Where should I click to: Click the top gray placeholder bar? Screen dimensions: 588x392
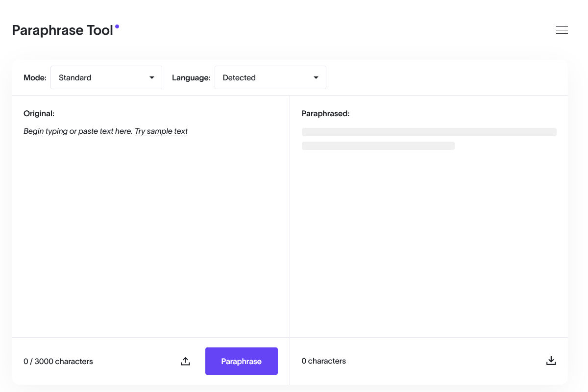(429, 132)
